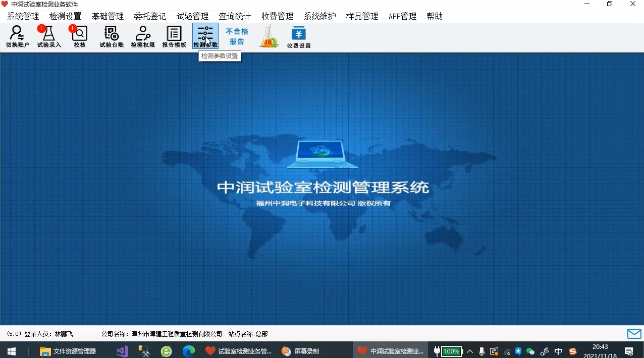Click the Chinese 中 input mode indicator
Image resolution: width=644 pixels, height=358 pixels.
pos(558,351)
